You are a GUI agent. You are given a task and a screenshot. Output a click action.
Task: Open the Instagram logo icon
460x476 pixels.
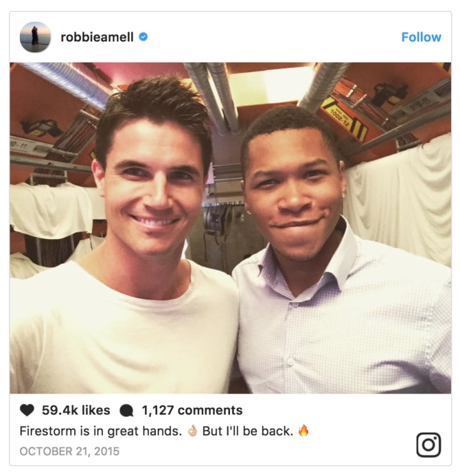coord(429,445)
